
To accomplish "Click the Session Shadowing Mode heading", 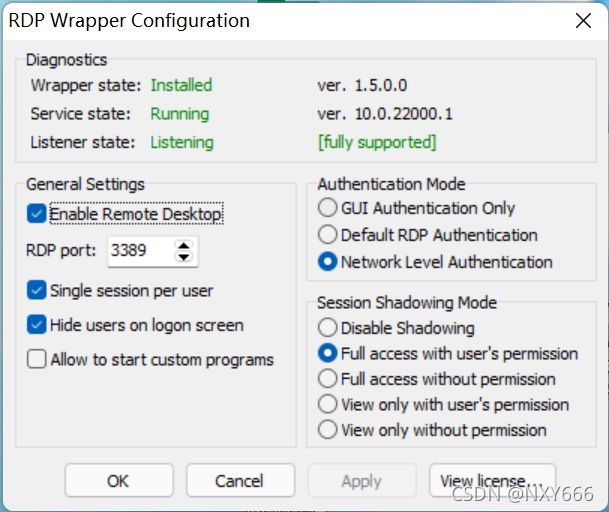I will click(x=407, y=303).
